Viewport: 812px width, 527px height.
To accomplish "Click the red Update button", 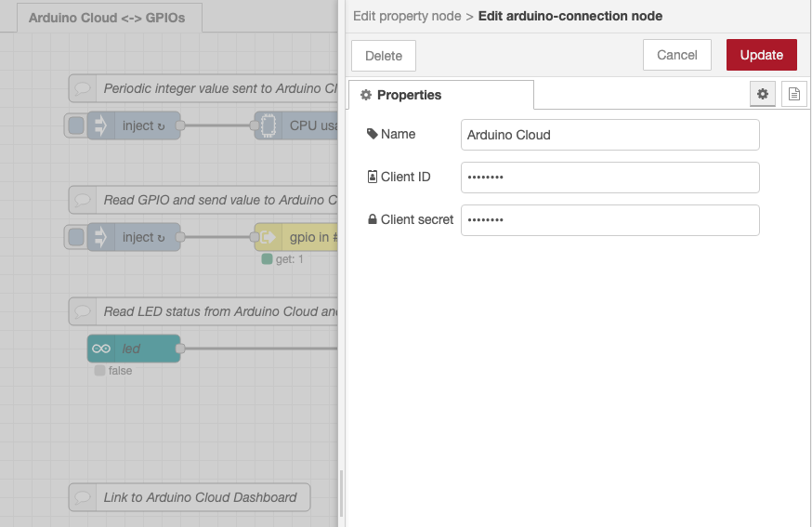I will [x=761, y=55].
